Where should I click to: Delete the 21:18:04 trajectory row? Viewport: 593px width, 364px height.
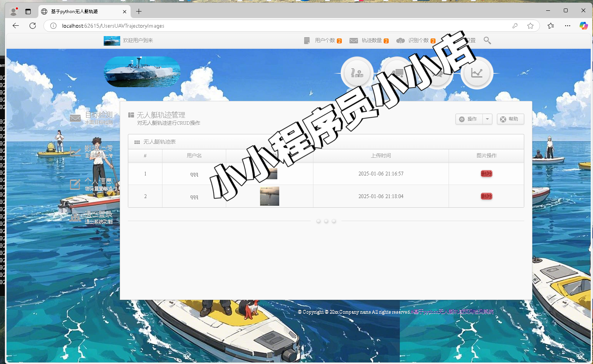click(486, 196)
